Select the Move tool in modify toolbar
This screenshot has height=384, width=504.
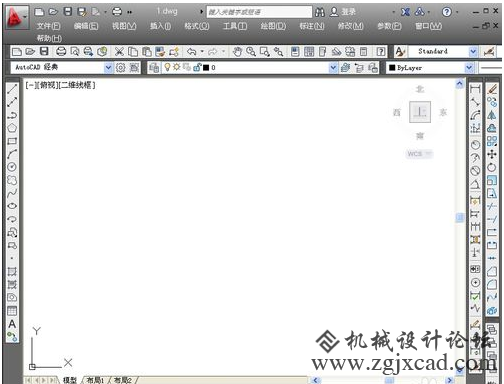tap(492, 154)
